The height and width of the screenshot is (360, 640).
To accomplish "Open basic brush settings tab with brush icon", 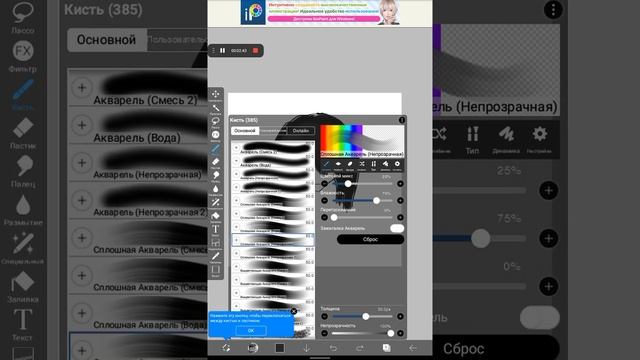I will point(326,164).
